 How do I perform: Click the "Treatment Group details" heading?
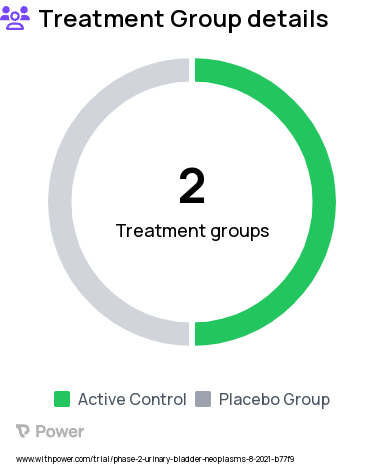[184, 19]
